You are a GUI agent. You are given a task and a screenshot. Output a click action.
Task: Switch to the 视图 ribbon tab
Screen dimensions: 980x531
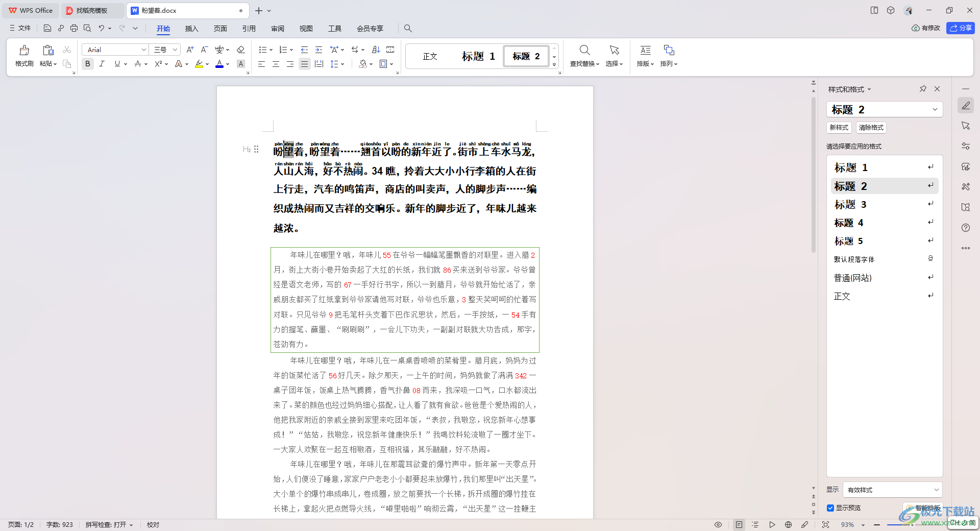click(306, 29)
